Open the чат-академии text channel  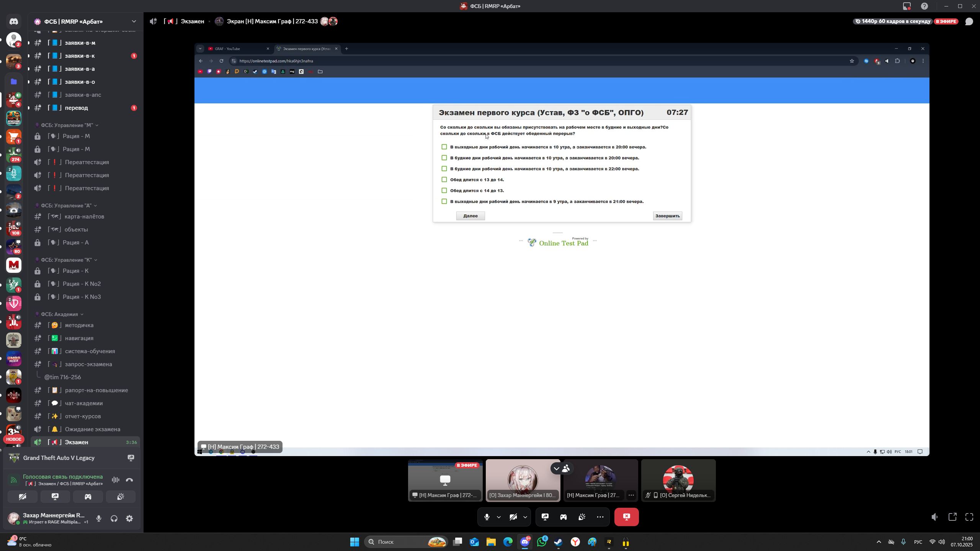coord(84,403)
